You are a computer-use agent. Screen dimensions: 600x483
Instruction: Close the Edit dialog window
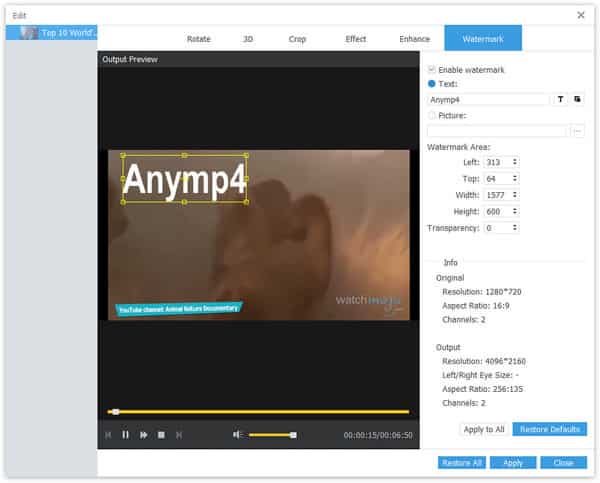point(581,15)
